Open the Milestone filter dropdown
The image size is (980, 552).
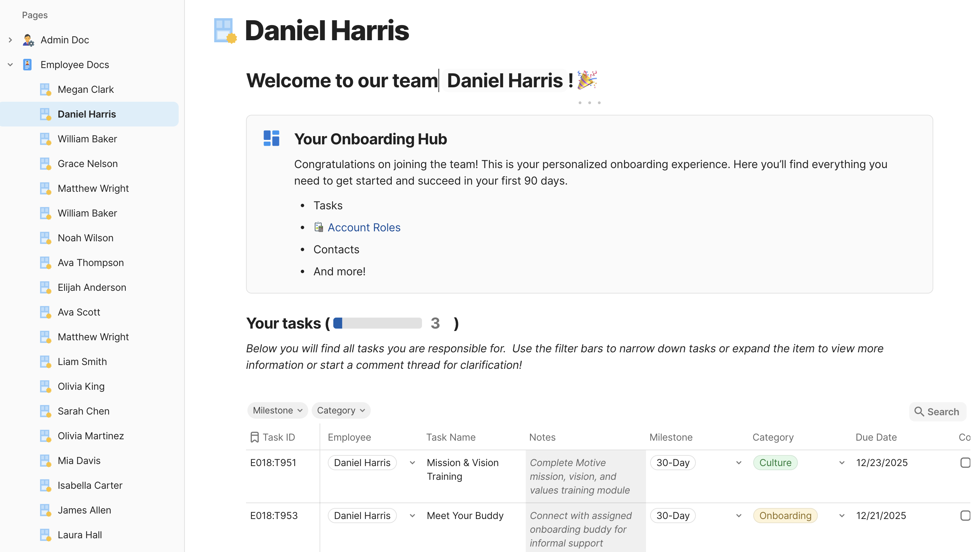click(x=277, y=410)
